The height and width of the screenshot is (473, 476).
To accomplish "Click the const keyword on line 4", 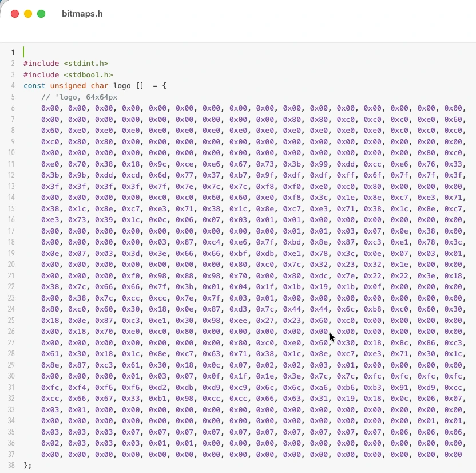I will pos(34,86).
